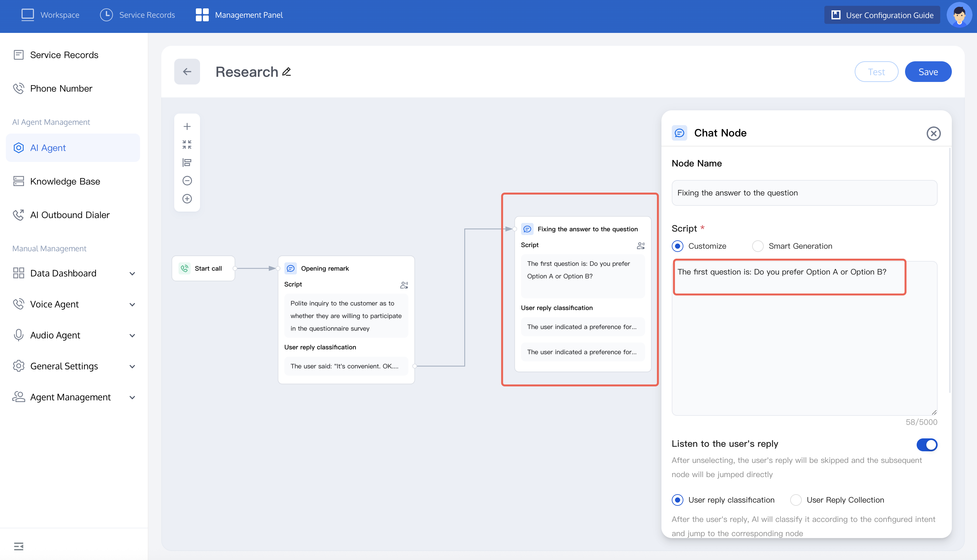Toggle the Listen to the user's reply switch
This screenshot has width=977, height=560.
pos(927,445)
